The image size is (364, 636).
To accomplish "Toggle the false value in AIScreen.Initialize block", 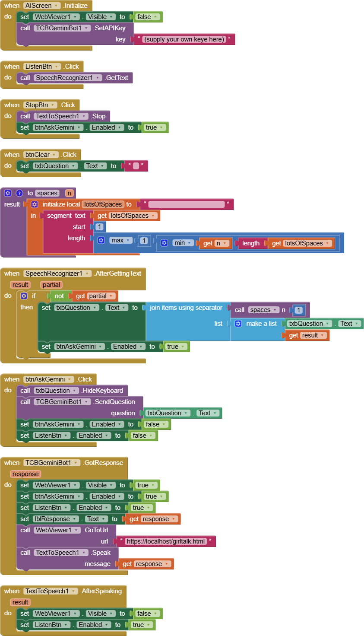I will pyautogui.click(x=147, y=17).
